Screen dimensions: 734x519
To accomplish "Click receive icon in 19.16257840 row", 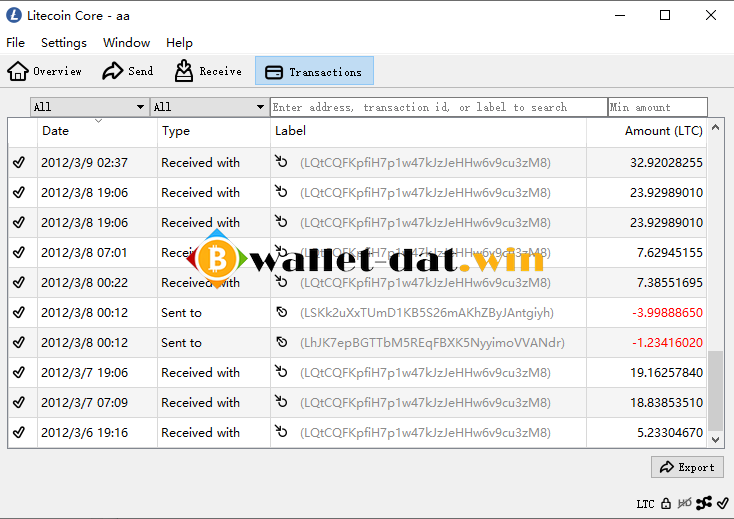I will point(281,372).
